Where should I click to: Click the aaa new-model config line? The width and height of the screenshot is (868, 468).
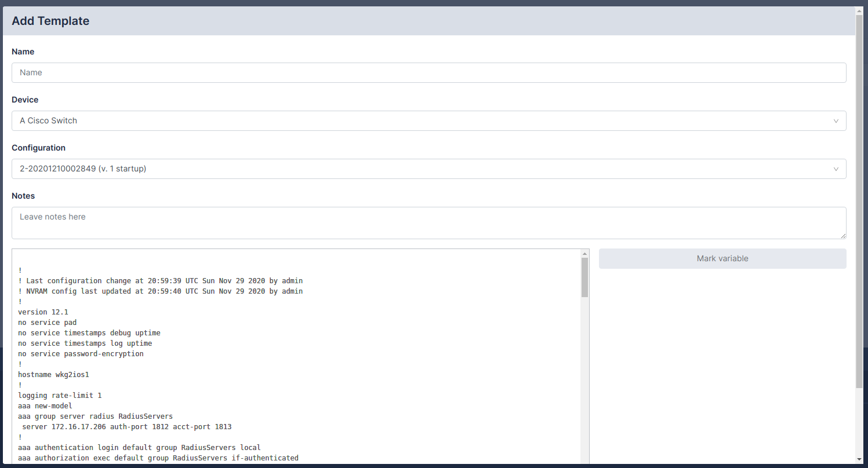click(x=45, y=406)
